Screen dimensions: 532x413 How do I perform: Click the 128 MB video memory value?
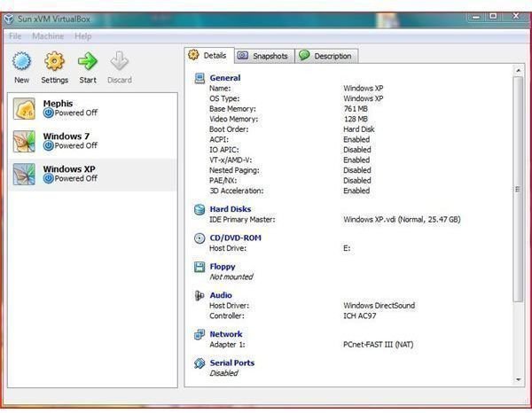pyautogui.click(x=356, y=119)
